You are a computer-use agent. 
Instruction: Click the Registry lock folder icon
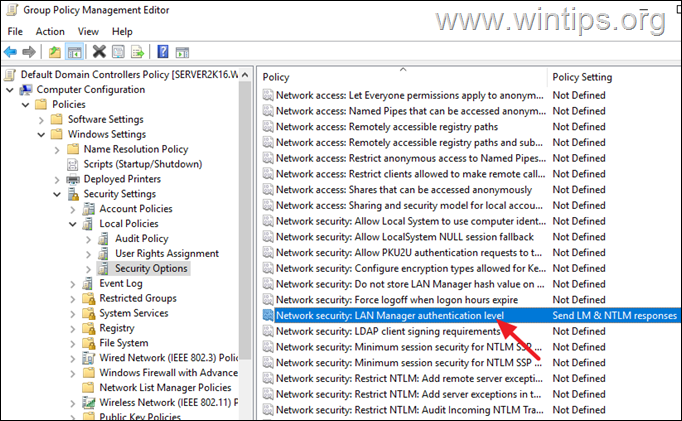click(x=89, y=328)
